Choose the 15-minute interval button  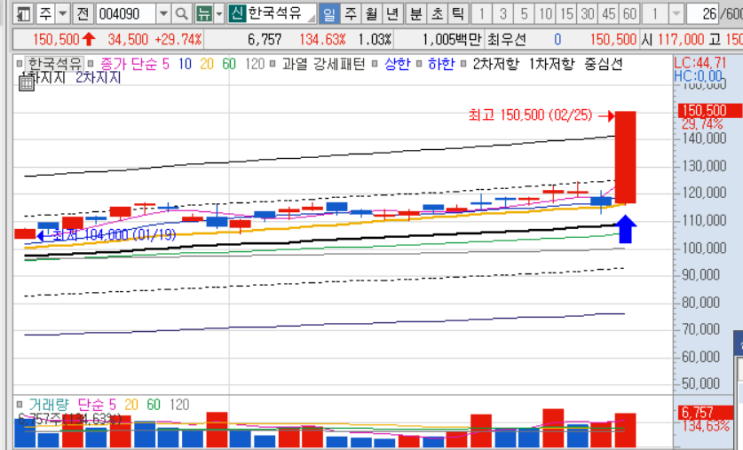click(x=566, y=14)
